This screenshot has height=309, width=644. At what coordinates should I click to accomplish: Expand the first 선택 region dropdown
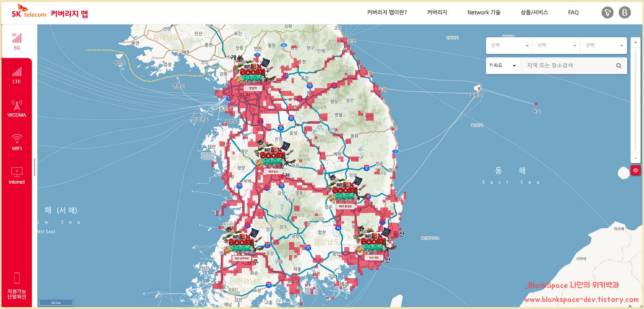pyautogui.click(x=510, y=45)
